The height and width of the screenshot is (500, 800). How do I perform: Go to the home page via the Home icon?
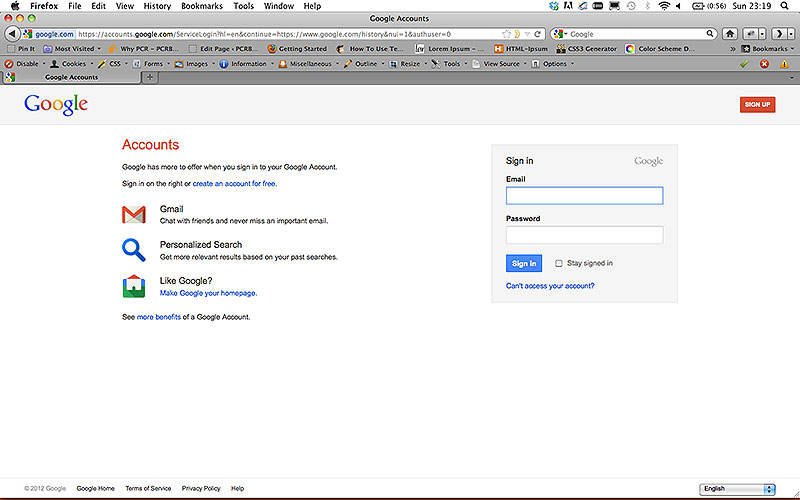tap(730, 34)
